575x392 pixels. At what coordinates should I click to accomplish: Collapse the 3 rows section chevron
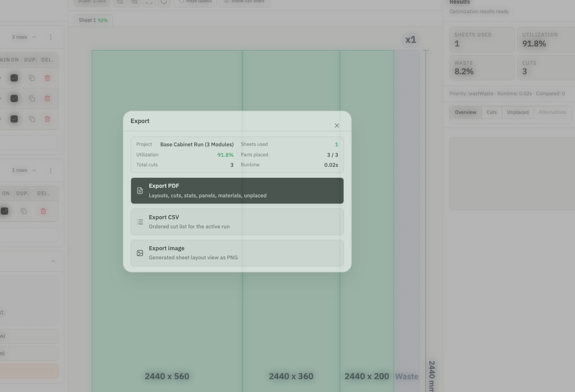pyautogui.click(x=34, y=37)
